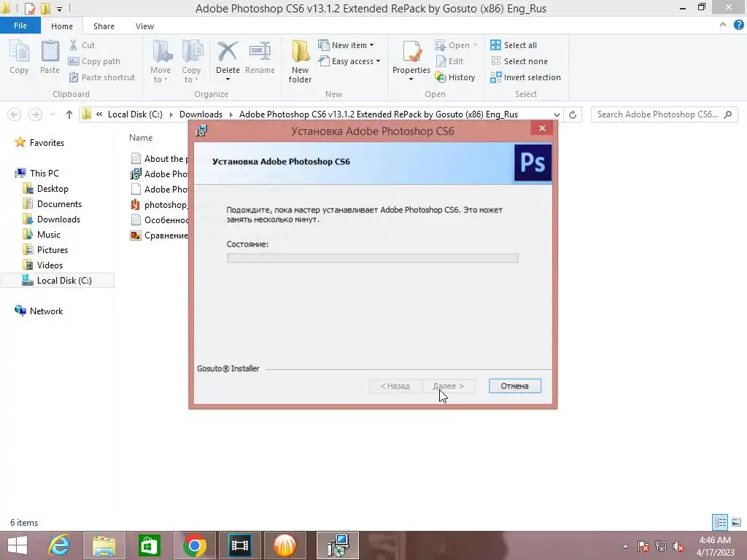Select Network in navigation pane
The image size is (747, 560).
[39, 311]
